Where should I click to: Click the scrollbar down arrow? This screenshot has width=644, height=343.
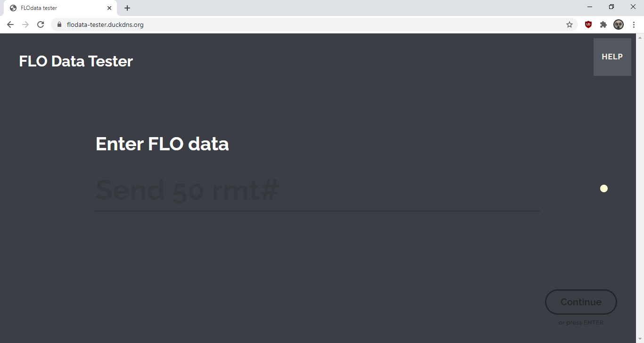[640, 339]
